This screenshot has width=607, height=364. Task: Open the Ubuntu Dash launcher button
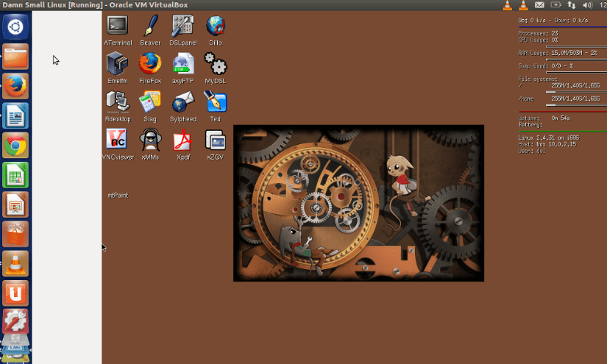click(x=15, y=27)
